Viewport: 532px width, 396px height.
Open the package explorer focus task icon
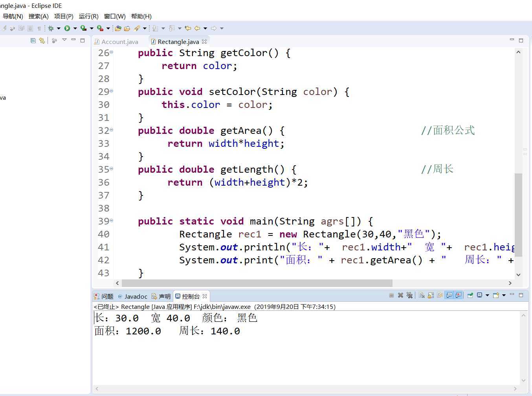(x=54, y=40)
